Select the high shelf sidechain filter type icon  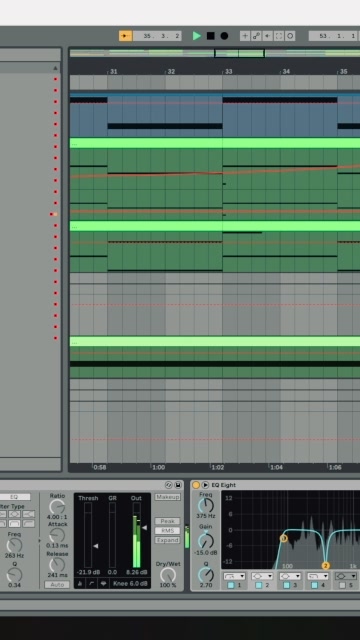pyautogui.click(x=28, y=514)
